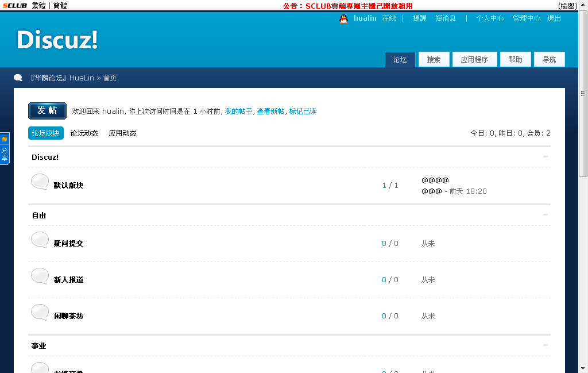Click the scrollbar down arrow

point(583,368)
